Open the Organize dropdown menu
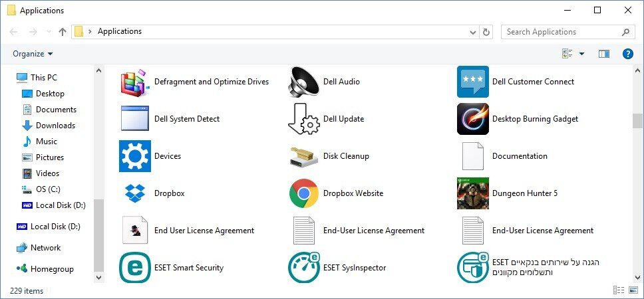Screen dimensions: 644x299 [x=33, y=54]
